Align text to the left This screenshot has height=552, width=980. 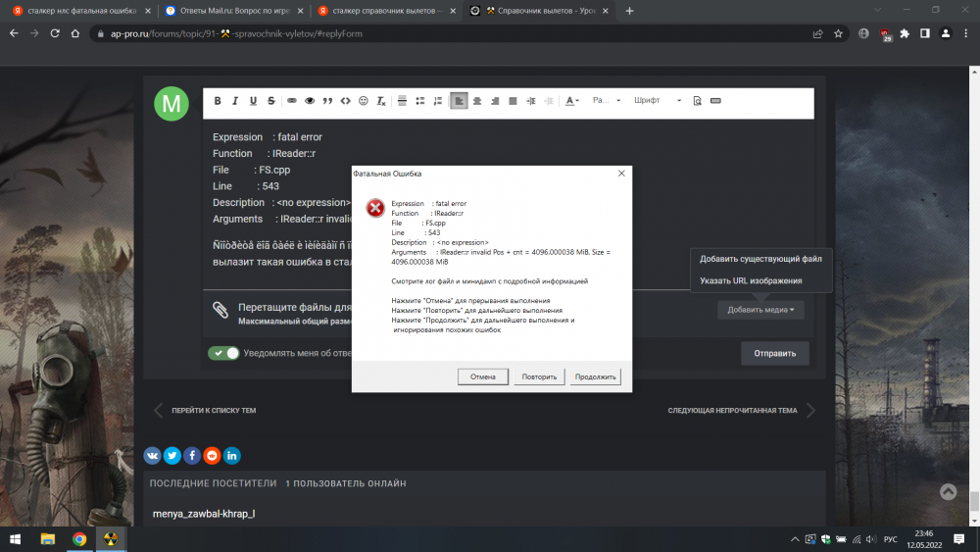(x=459, y=101)
